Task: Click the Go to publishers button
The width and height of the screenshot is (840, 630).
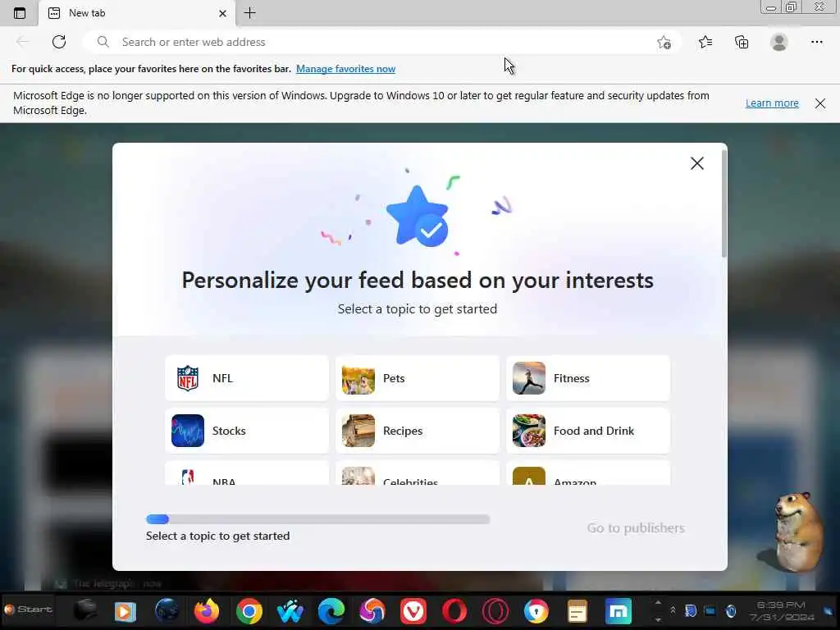Action: click(636, 528)
